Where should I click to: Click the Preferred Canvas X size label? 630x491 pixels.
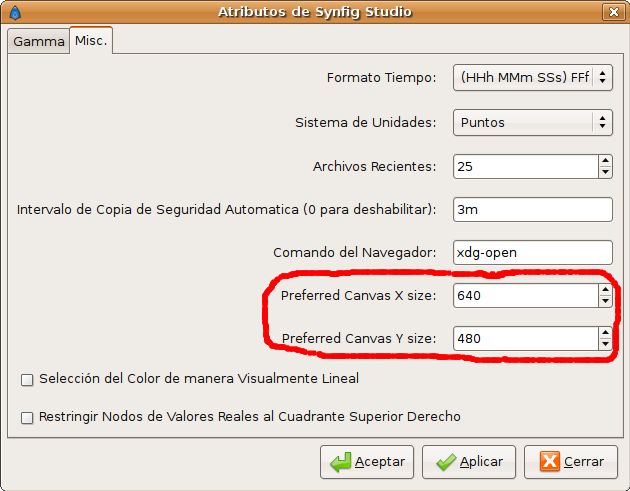[358, 295]
